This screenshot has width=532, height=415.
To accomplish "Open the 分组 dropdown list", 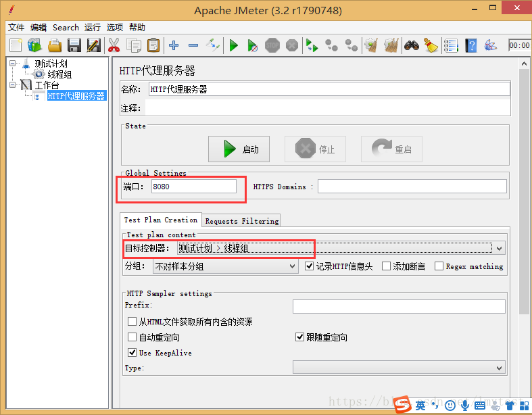I will [225, 266].
